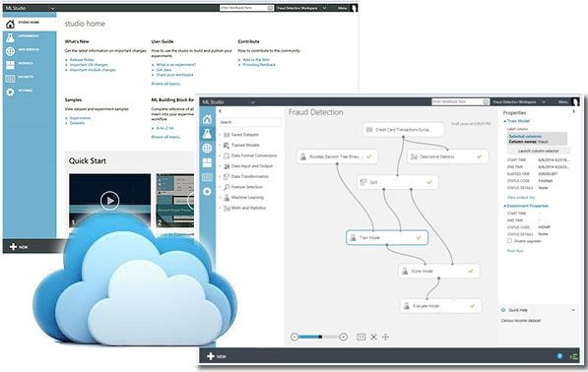Open Experiments link under Samples
Viewport: 588px width, 372px height.
pos(80,118)
